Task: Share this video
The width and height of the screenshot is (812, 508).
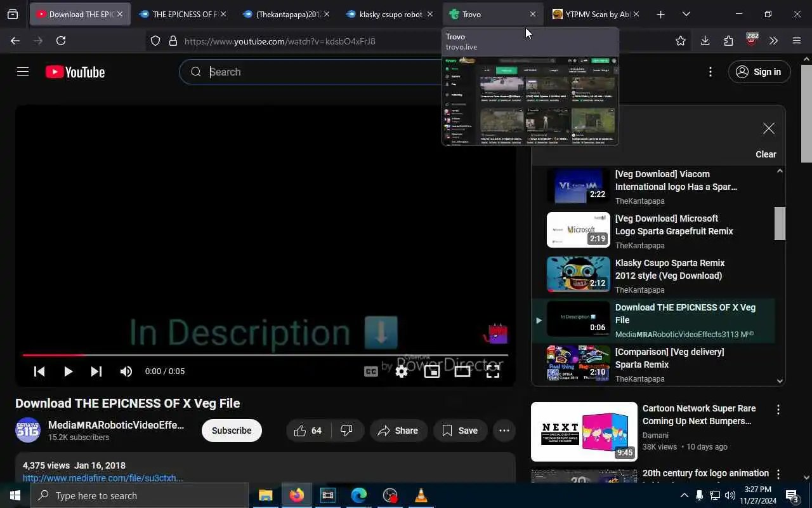Action: [x=398, y=431]
